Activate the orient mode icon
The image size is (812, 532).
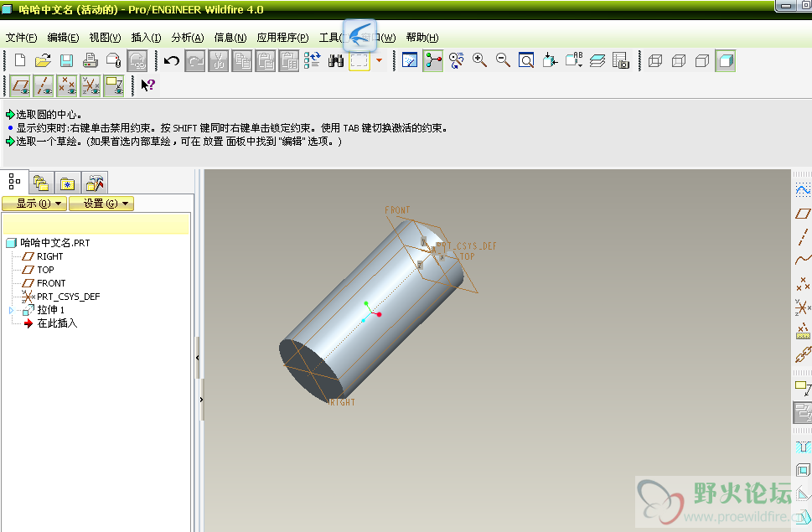coord(456,60)
